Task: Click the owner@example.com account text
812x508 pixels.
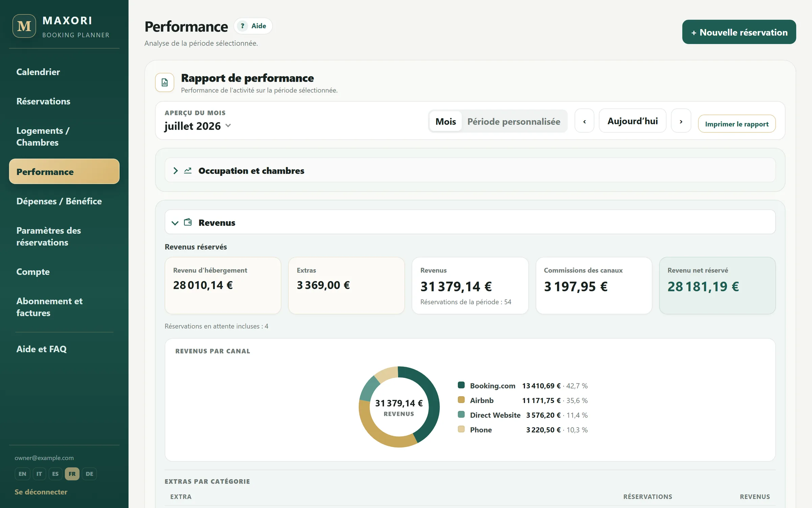Action: (x=44, y=458)
